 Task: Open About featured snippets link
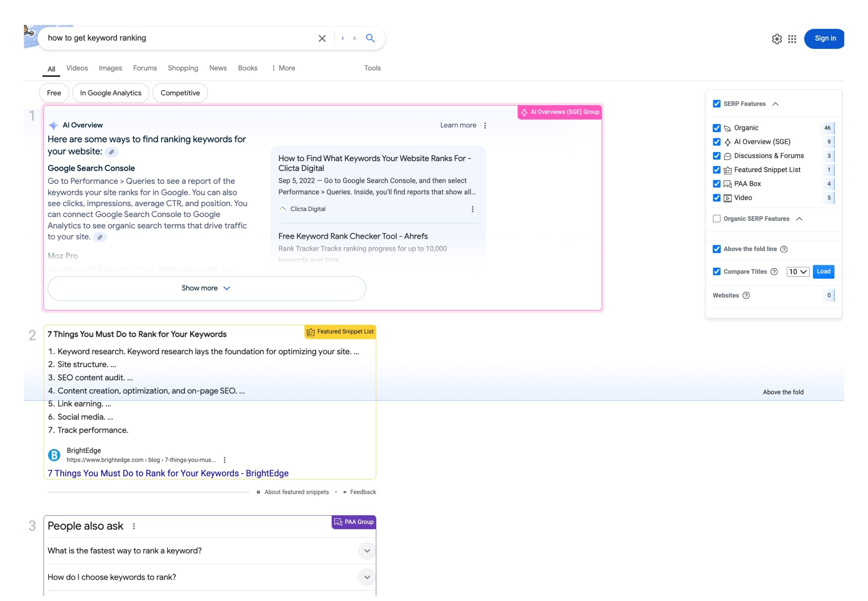coord(296,492)
